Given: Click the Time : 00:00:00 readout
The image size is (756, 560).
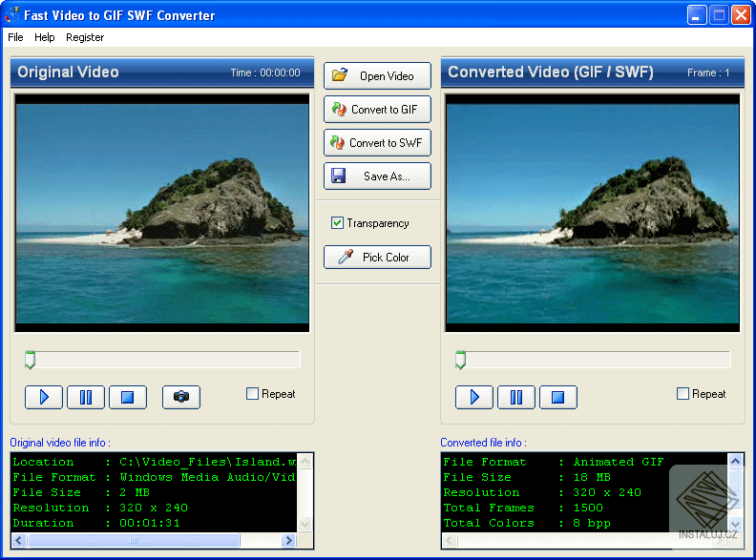Looking at the screenshot, I should point(265,73).
